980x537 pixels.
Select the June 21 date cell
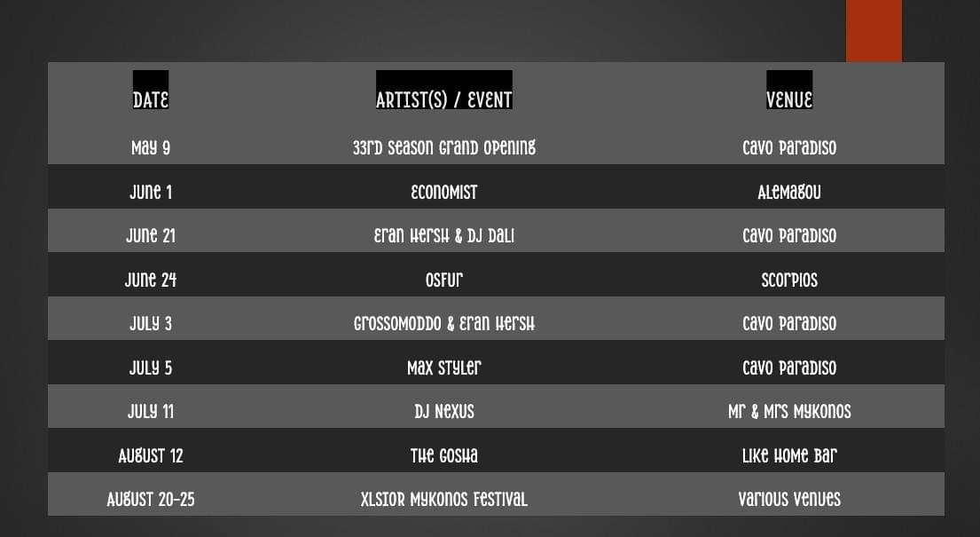click(x=151, y=235)
